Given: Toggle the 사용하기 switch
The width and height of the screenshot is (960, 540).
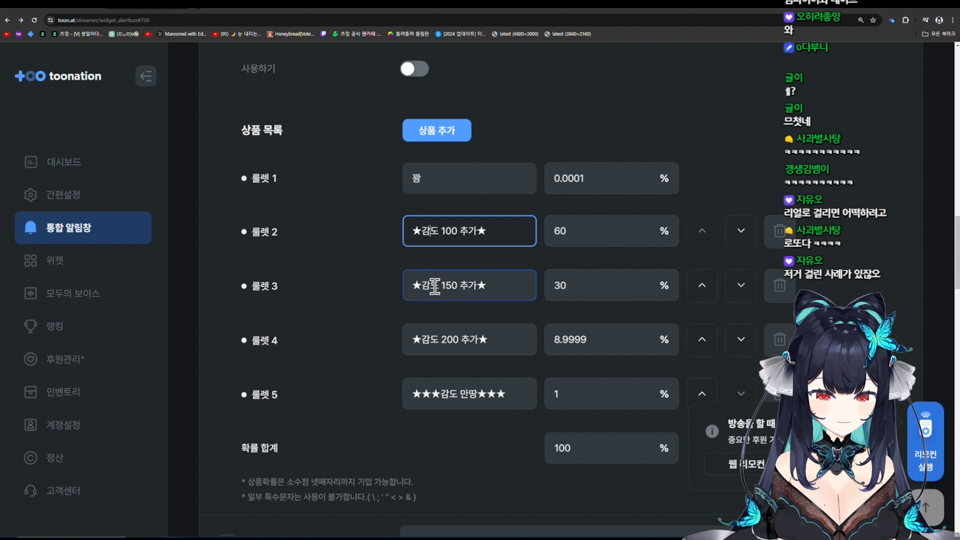Looking at the screenshot, I should tap(414, 69).
